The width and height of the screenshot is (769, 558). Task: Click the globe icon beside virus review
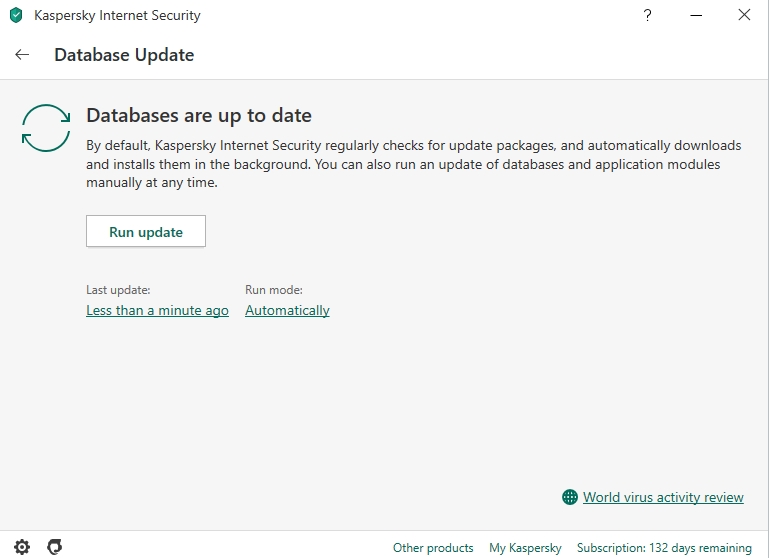click(x=569, y=497)
